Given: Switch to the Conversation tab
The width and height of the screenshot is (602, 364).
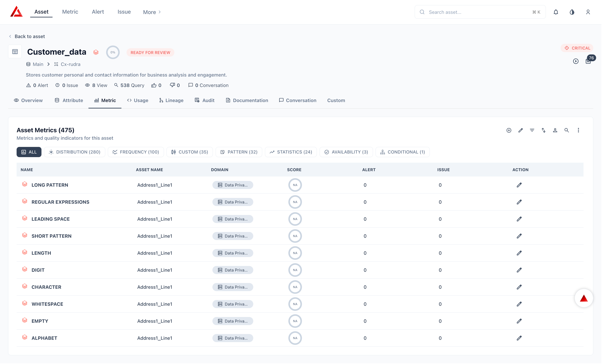Looking at the screenshot, I should [298, 100].
